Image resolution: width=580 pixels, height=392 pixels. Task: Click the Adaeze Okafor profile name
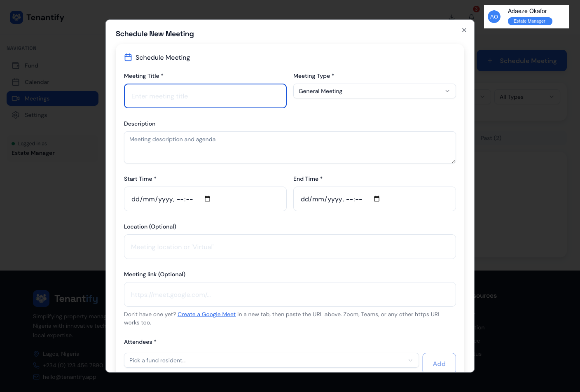click(527, 11)
